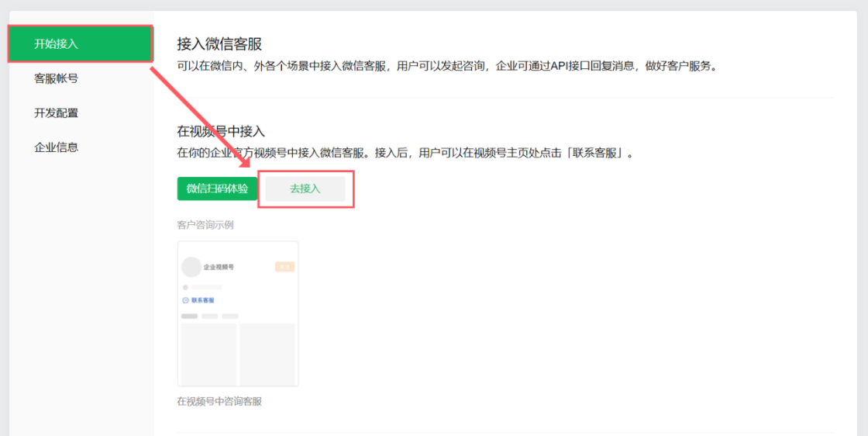Click the 接入微信客服 heading
The width and height of the screenshot is (868, 436).
click(219, 43)
